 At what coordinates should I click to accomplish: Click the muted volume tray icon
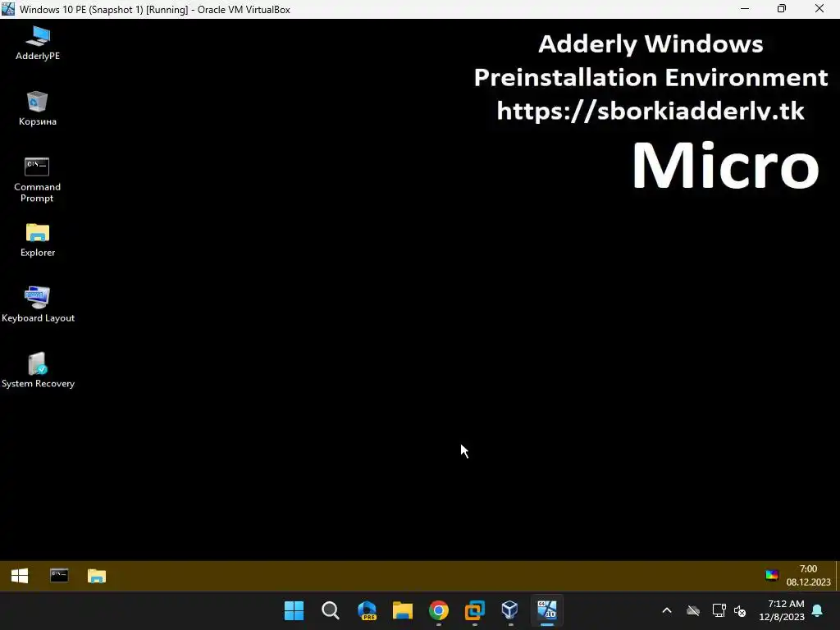tap(740, 610)
